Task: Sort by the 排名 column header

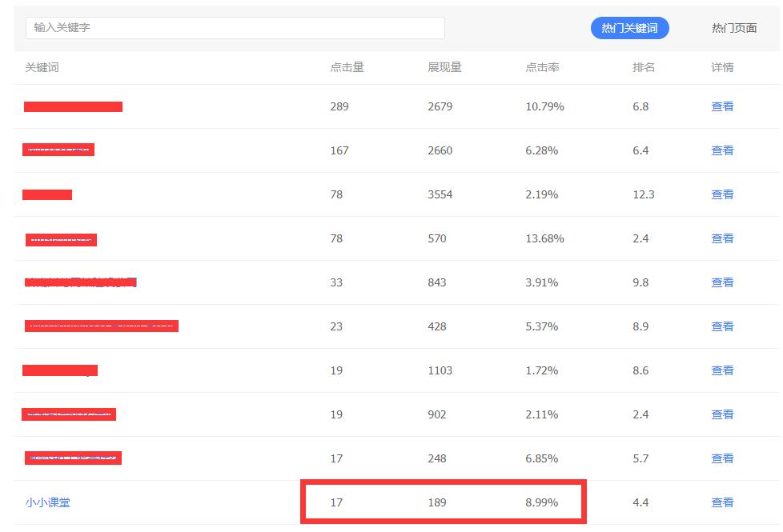Action: pyautogui.click(x=644, y=67)
